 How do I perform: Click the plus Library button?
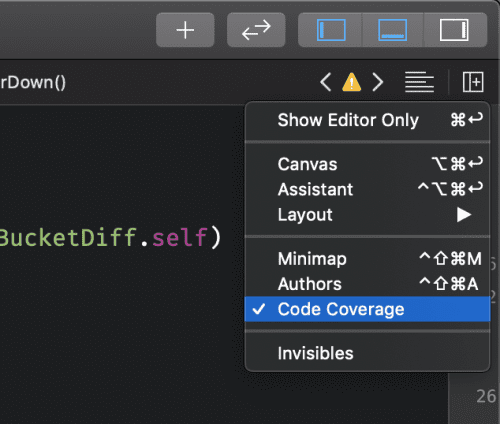click(185, 30)
